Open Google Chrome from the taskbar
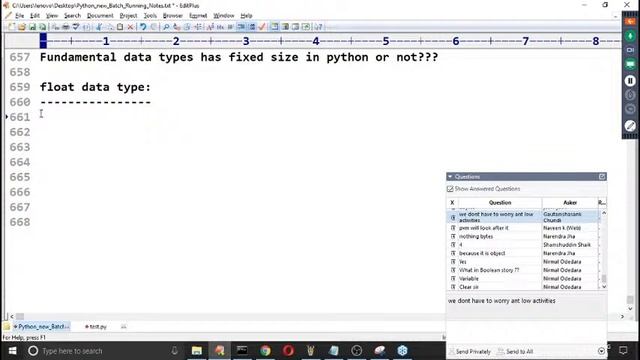Image resolution: width=640 pixels, height=360 pixels. (265, 351)
